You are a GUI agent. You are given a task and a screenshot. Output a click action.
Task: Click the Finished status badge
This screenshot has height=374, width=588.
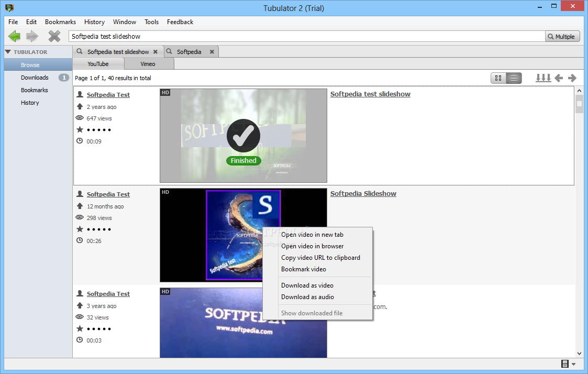[243, 161]
